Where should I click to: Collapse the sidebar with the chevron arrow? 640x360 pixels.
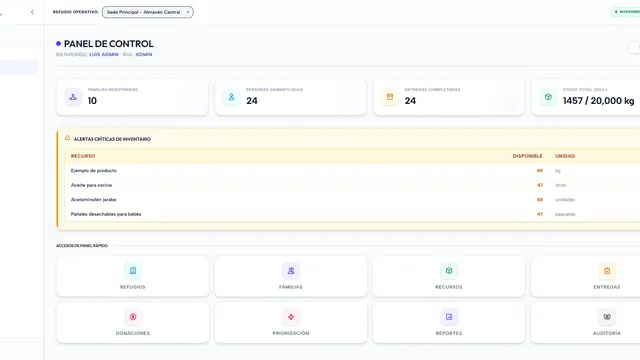click(x=32, y=12)
